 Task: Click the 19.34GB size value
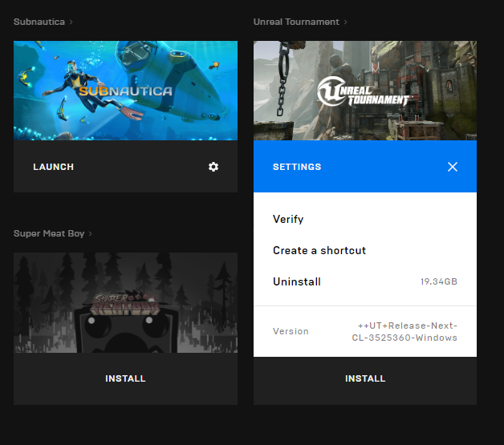coord(439,281)
